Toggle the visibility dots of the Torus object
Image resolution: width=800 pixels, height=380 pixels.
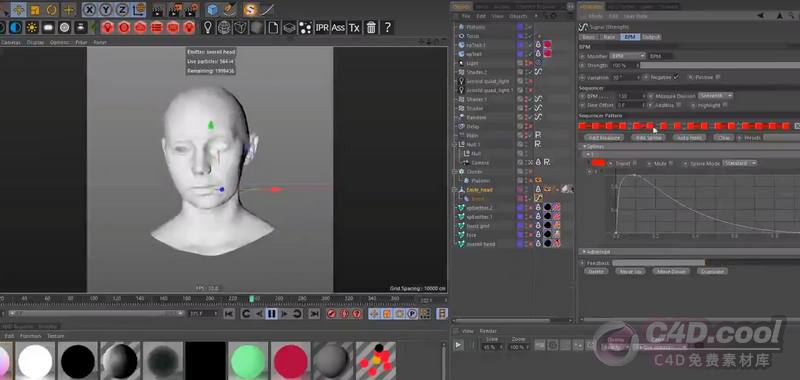coord(527,36)
